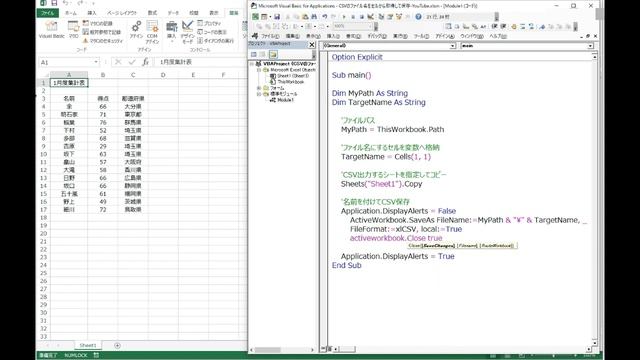Select cell A1 with 1月度集計表

[x=69, y=83]
